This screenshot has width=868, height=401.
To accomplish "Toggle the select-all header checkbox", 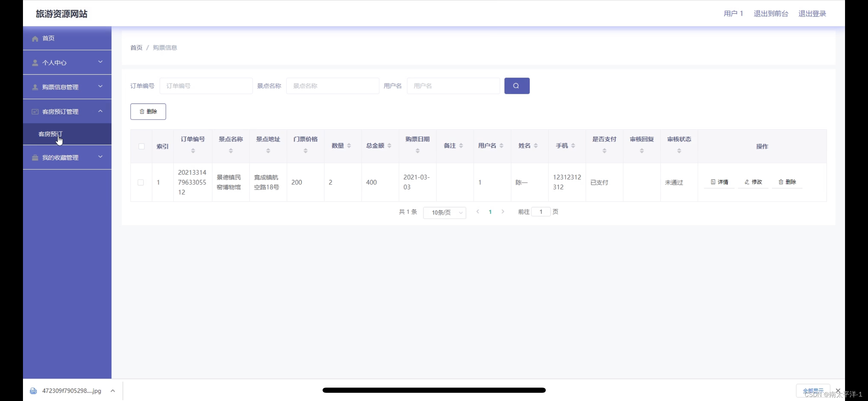I will 141,146.
